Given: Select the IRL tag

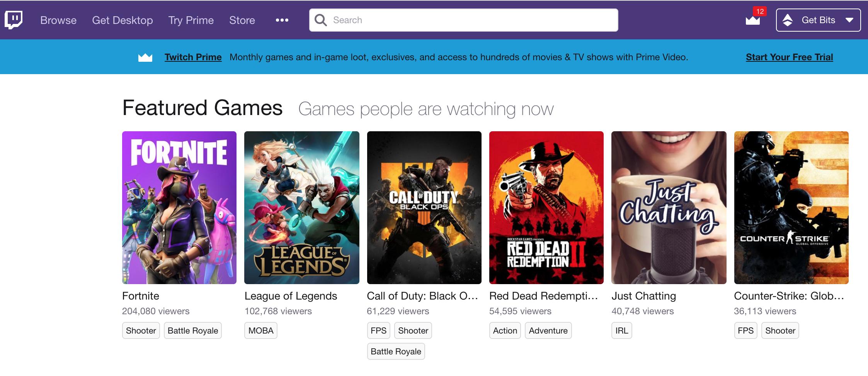Looking at the screenshot, I should [x=622, y=330].
